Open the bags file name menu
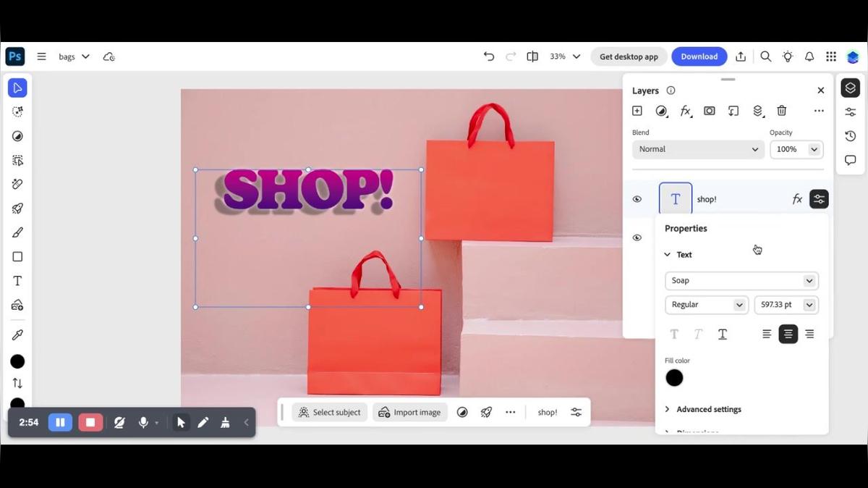 [x=74, y=56]
